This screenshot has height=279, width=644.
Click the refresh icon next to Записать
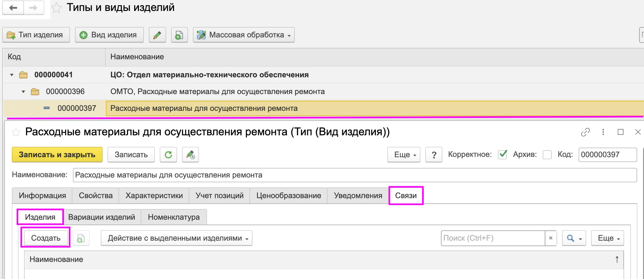click(x=168, y=155)
